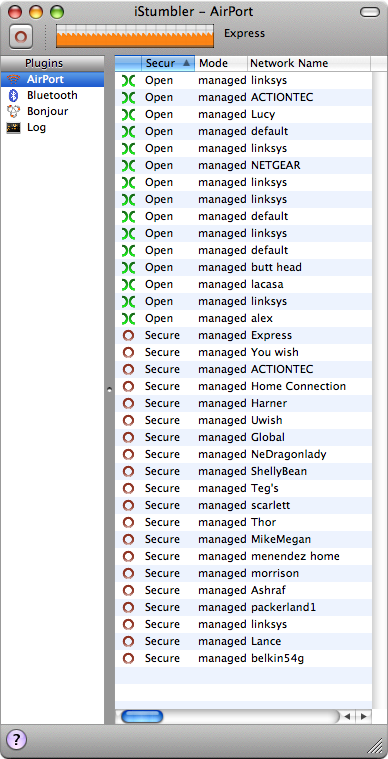
Task: Click the secure-network icon for ShellyBean
Action: [x=128, y=471]
